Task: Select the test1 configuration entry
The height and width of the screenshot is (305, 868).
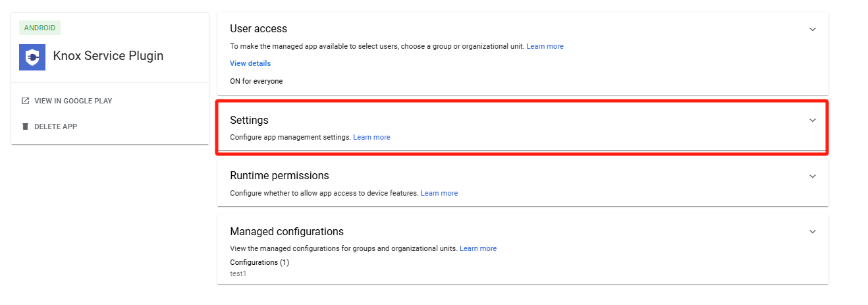Action: pyautogui.click(x=238, y=273)
